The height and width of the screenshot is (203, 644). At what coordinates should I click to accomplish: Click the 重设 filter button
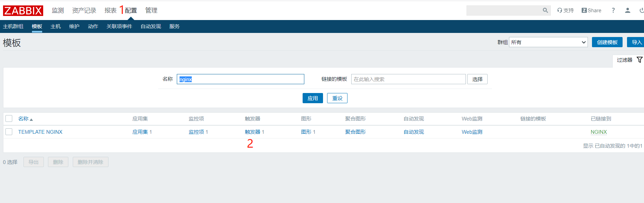337,98
